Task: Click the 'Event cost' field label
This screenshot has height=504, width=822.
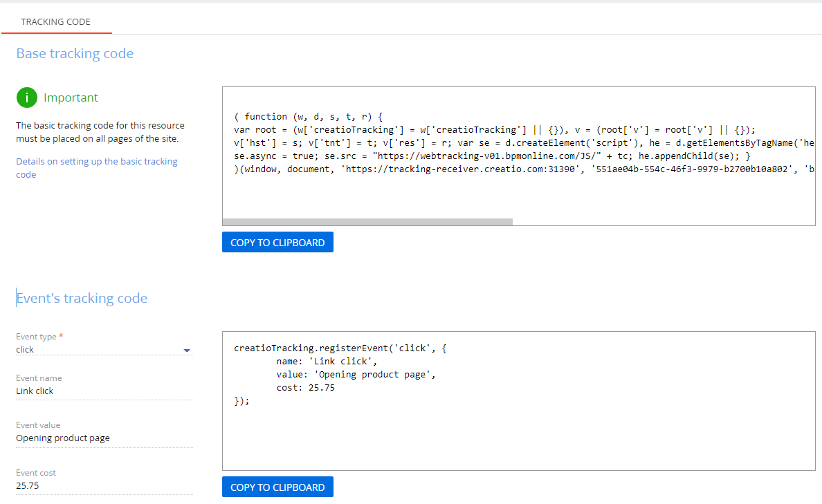Action: (x=36, y=473)
